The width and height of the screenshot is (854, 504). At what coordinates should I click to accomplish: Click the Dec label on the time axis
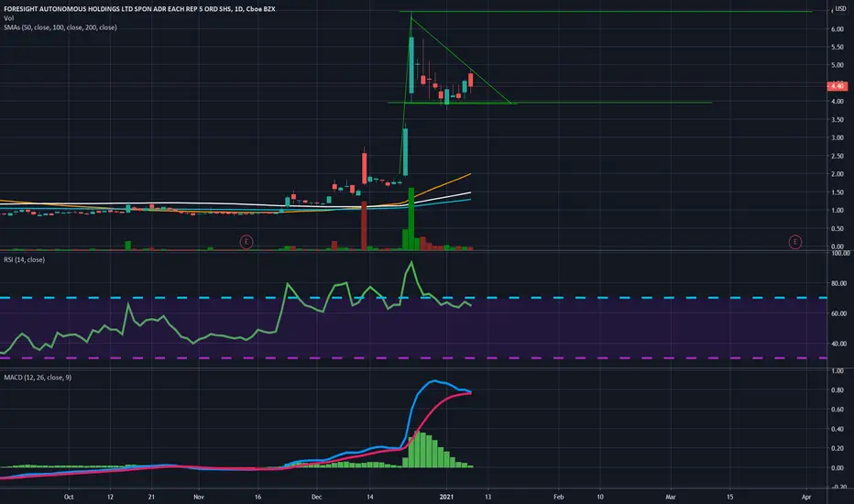(316, 497)
